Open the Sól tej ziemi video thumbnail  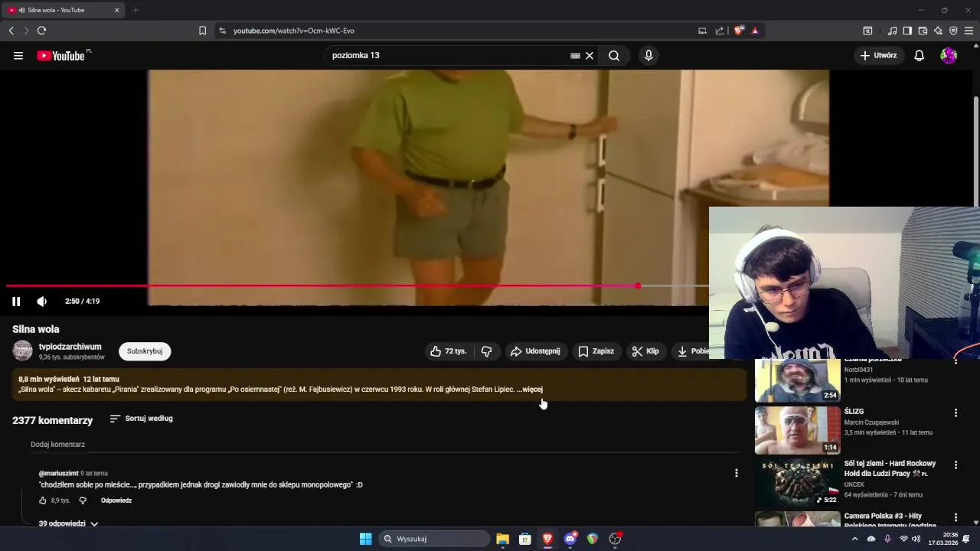click(x=797, y=482)
